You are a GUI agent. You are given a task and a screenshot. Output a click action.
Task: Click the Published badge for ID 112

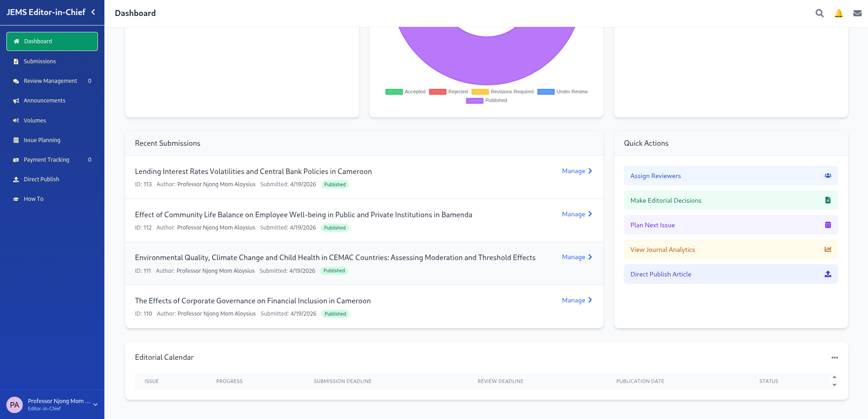(335, 228)
